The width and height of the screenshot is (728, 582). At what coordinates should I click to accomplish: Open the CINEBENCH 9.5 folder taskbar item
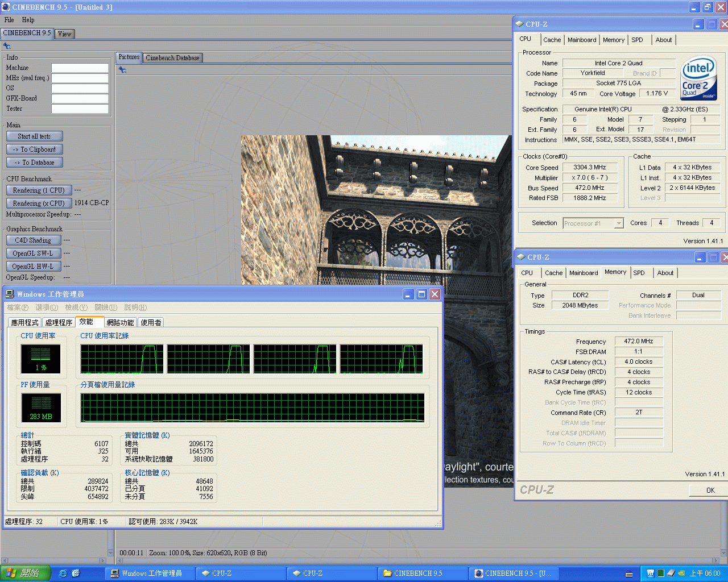tap(423, 573)
